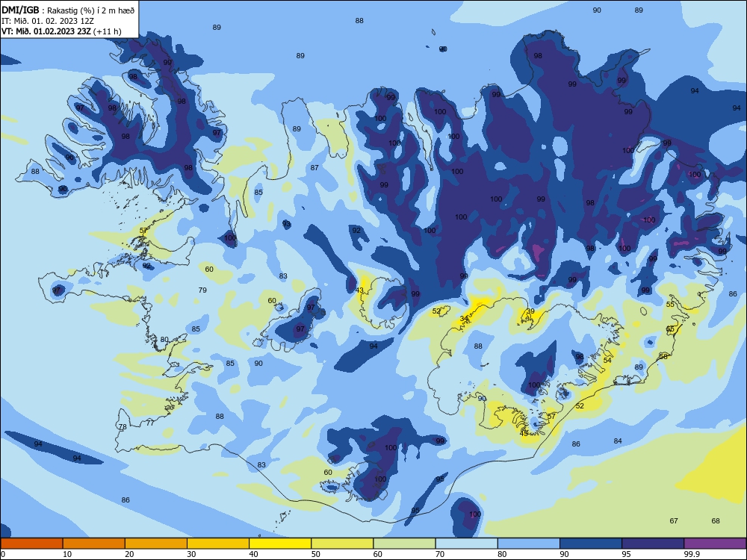The image size is (747, 560).
Task: Click the 20–30 legend color swatch
Action: tap(156, 544)
